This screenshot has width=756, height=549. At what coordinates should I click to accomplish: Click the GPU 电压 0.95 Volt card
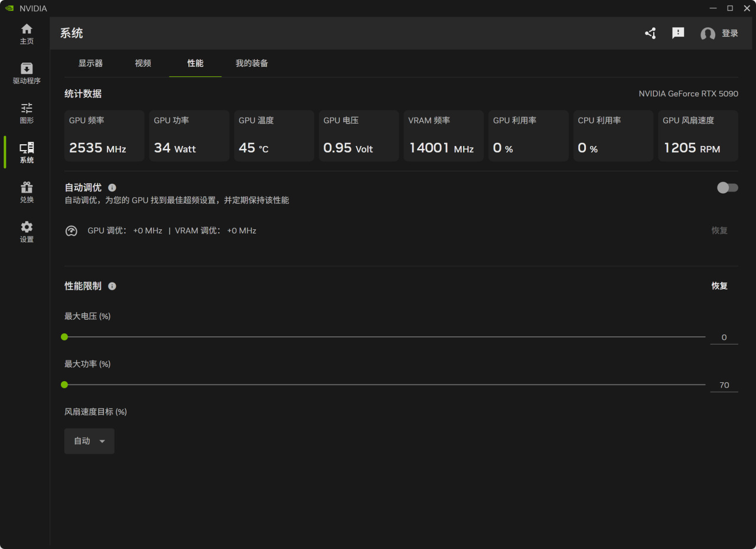pos(359,136)
